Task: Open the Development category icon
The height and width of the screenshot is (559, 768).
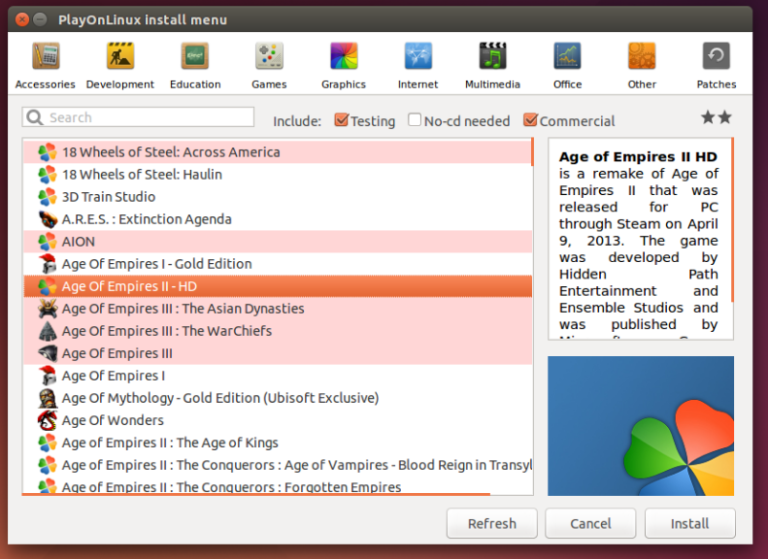Action: (120, 55)
